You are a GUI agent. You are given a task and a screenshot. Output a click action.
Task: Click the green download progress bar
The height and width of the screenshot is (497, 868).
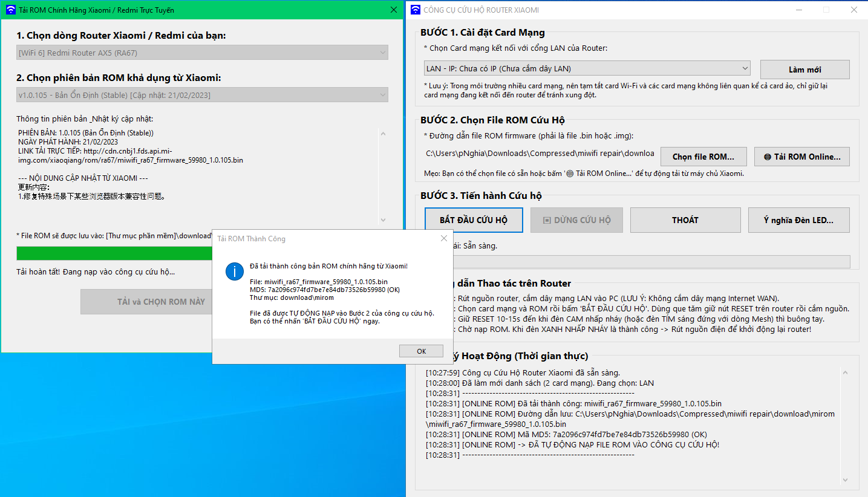coord(115,253)
